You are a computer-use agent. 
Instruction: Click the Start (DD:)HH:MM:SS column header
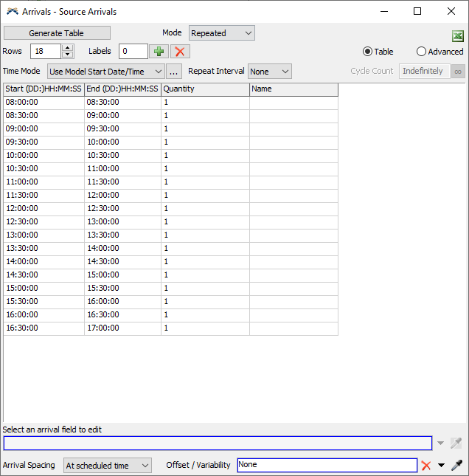(x=44, y=89)
